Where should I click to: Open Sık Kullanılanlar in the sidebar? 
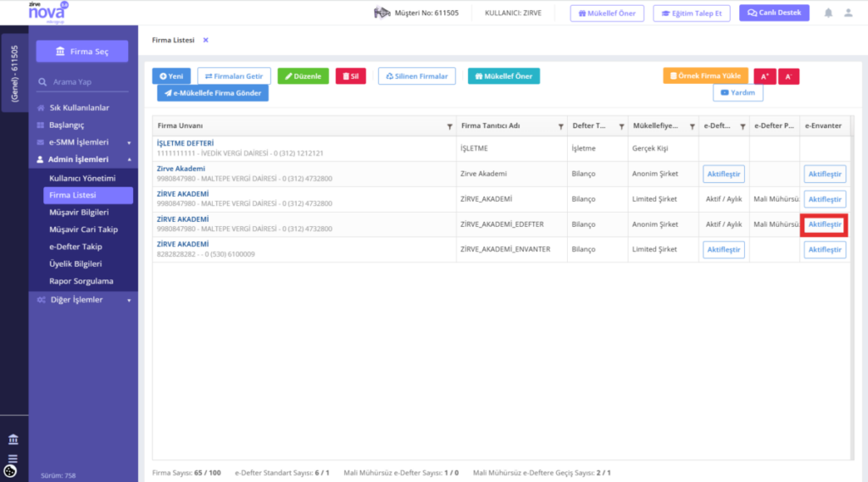79,108
